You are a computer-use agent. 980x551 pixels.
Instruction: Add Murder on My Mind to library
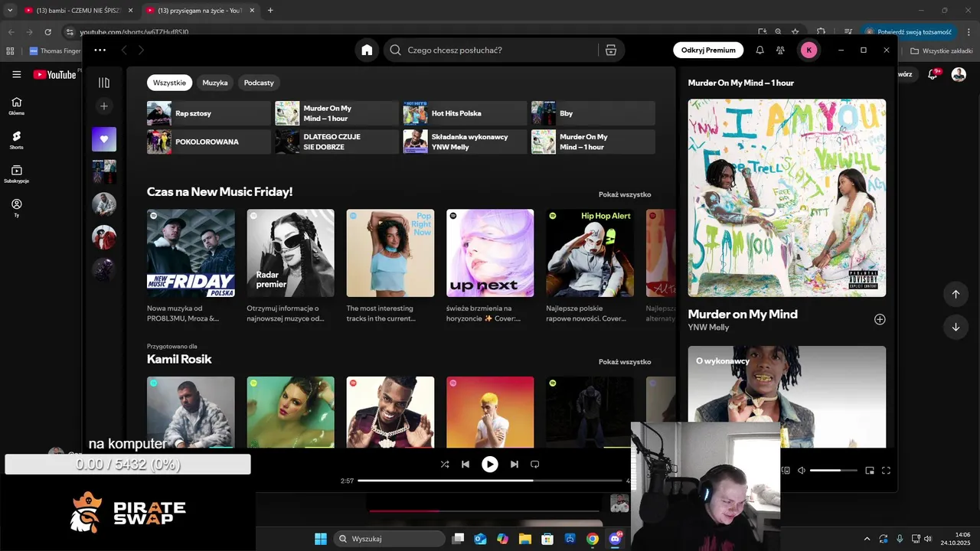(880, 319)
